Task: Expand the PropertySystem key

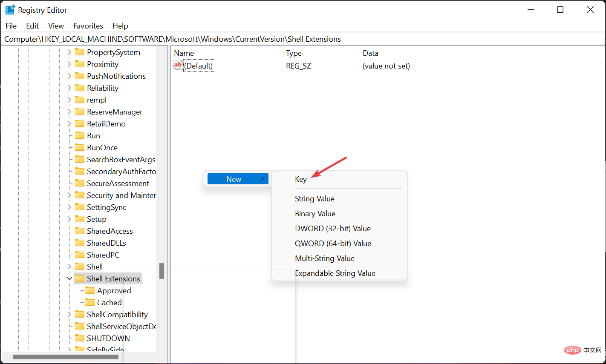Action: click(x=69, y=52)
